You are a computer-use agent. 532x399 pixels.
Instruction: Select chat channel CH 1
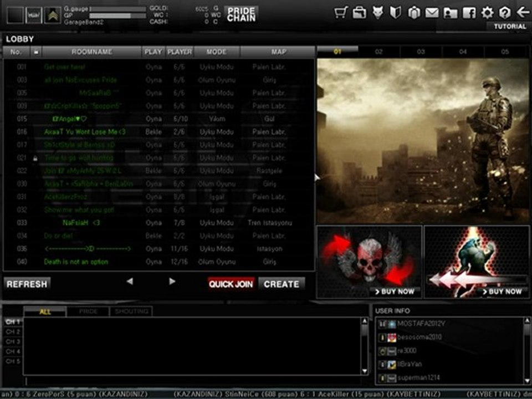coord(13,321)
